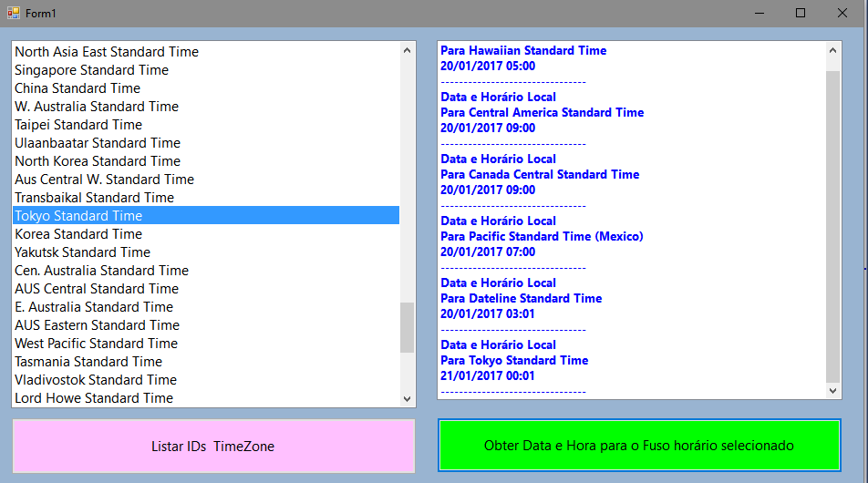Image resolution: width=868 pixels, height=483 pixels.
Task: Select North Asia East Standard Time
Action: [206, 51]
